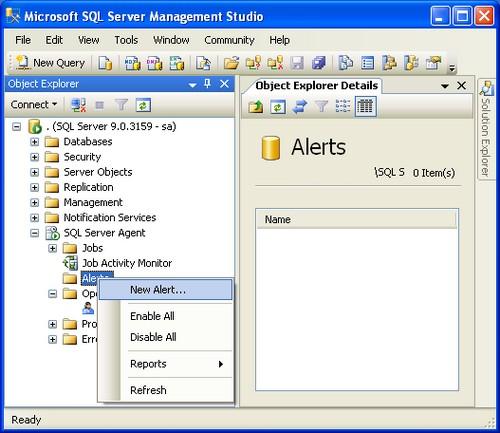Collapse the SQL Server 9.0.3159 server node

pyautogui.click(x=16, y=127)
